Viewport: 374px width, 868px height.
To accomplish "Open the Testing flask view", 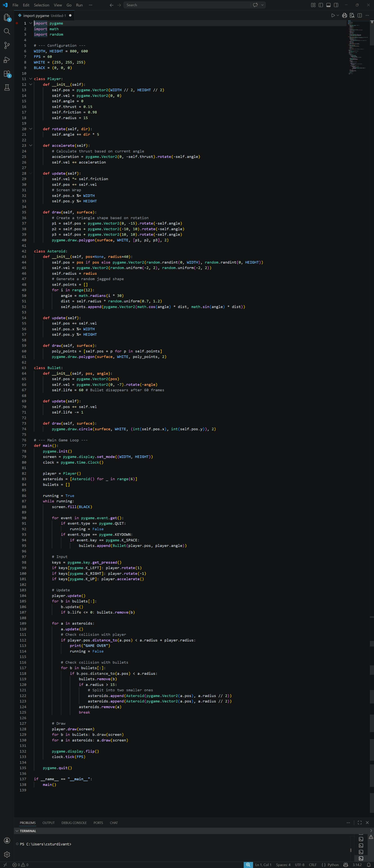I will coord(7,88).
